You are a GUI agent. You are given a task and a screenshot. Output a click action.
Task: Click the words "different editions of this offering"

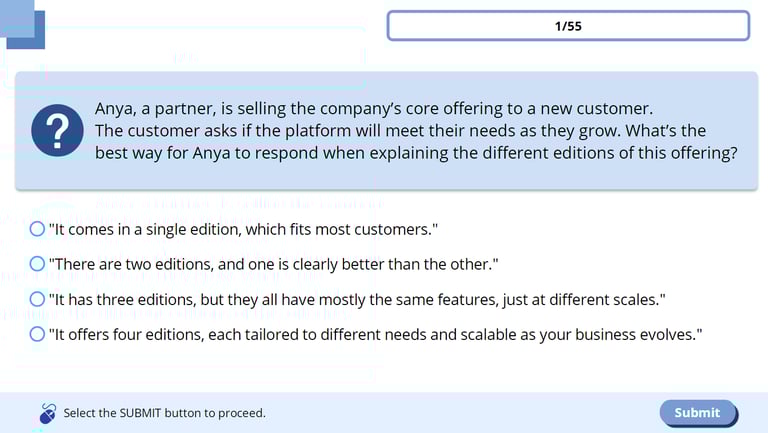pos(601,153)
